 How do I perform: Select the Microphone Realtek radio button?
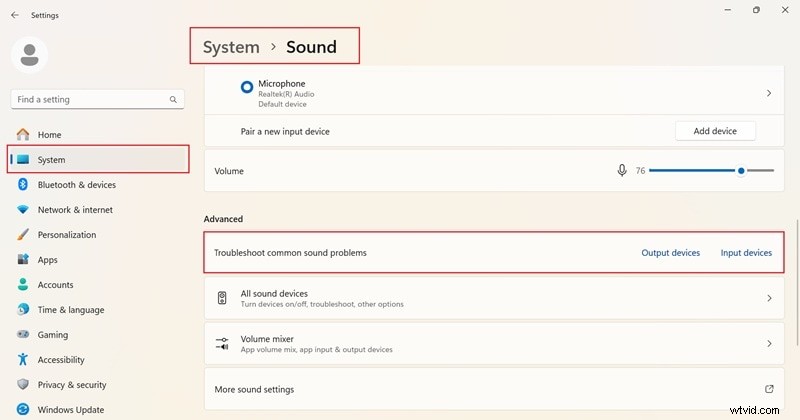click(247, 88)
